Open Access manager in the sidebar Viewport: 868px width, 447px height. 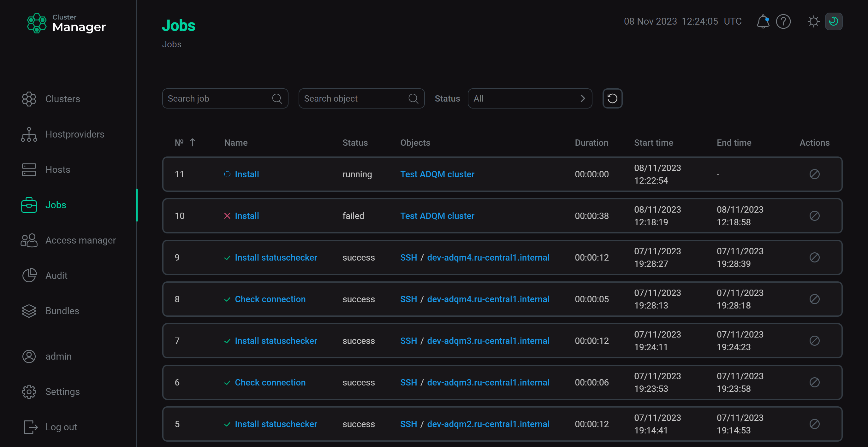(68, 240)
